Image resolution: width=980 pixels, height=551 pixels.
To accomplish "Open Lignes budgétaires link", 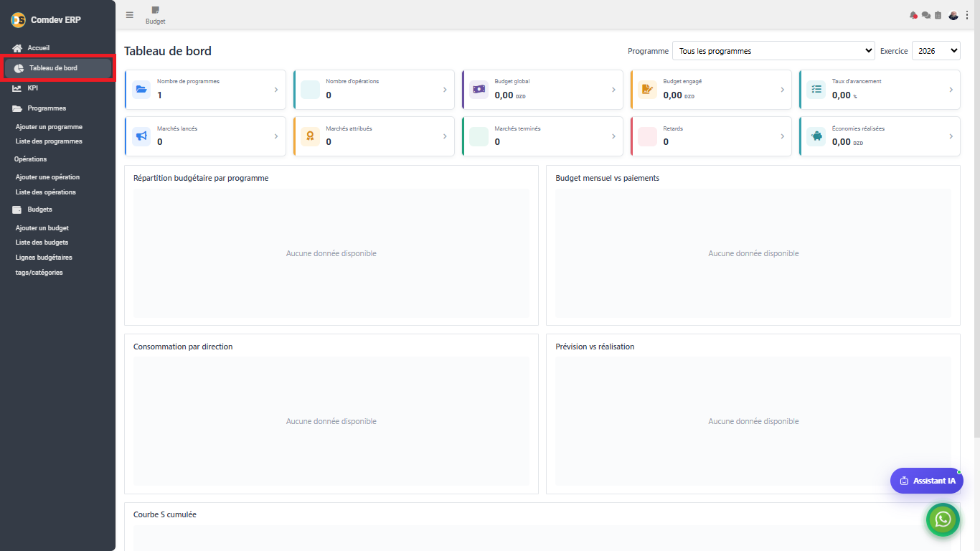I will point(44,258).
